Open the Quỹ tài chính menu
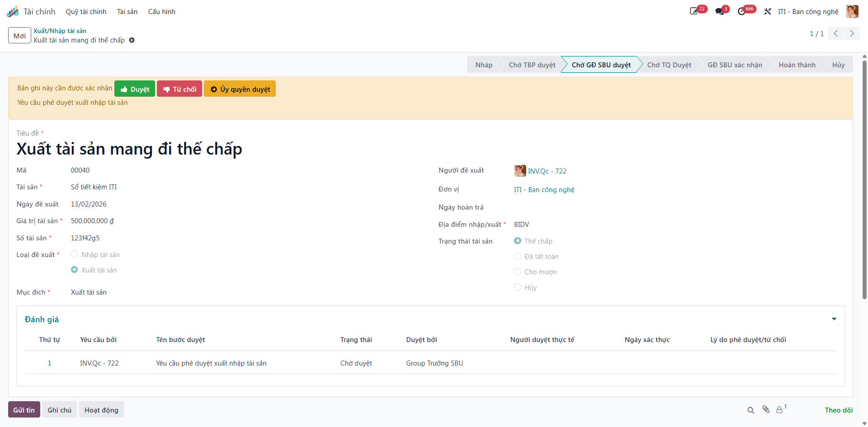This screenshot has height=427, width=868. click(x=86, y=12)
